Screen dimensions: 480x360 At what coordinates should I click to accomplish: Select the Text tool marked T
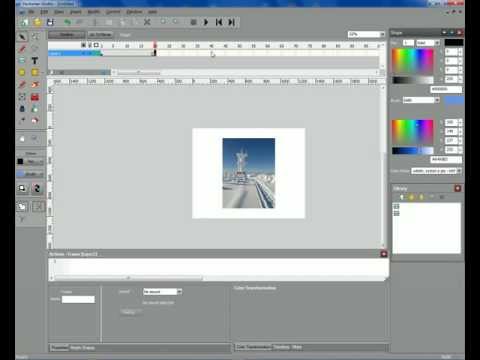pyautogui.click(x=35, y=61)
